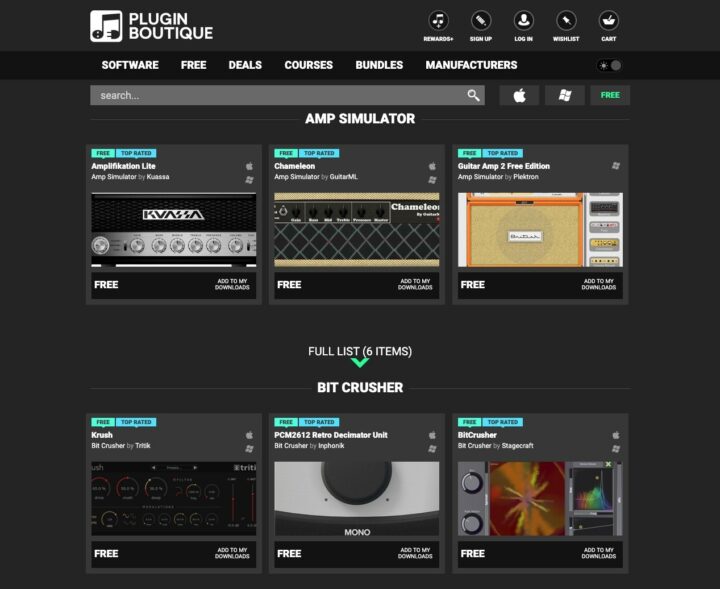Viewport: 720px width, 589px height.
Task: Click the Plugin Boutique logo
Action: click(x=152, y=25)
